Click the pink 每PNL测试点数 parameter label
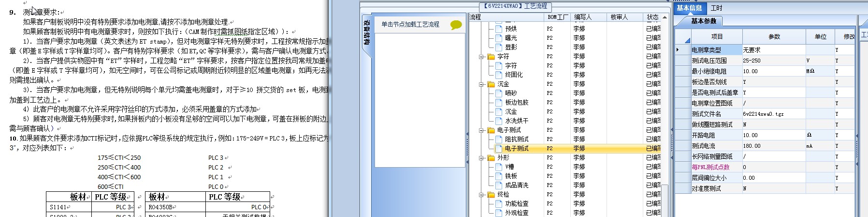868x217 pixels. tap(710, 167)
